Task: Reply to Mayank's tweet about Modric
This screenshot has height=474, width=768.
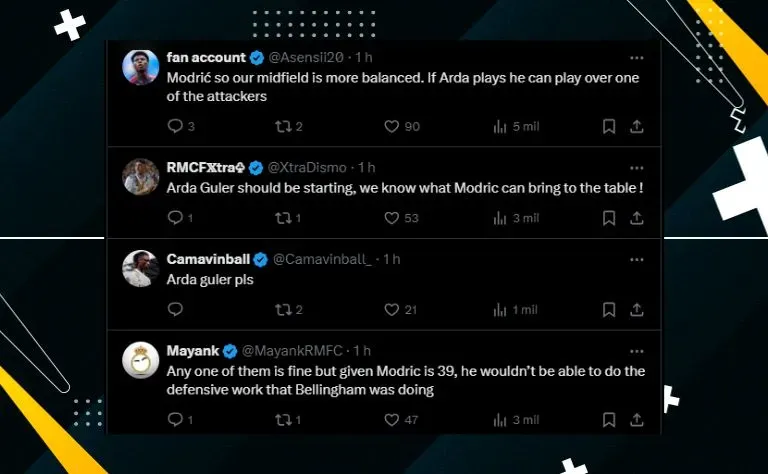Action: coord(175,420)
